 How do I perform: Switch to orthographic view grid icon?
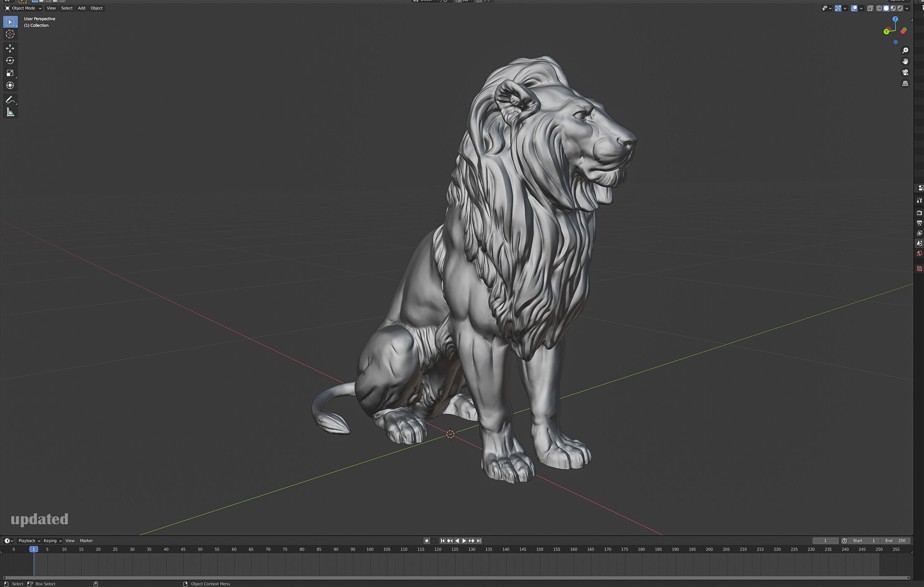[905, 84]
